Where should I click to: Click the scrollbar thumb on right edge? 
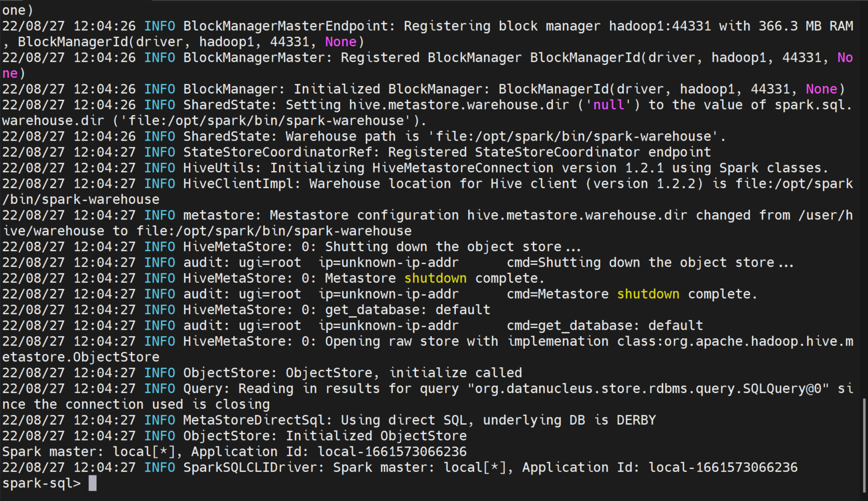pos(864,445)
